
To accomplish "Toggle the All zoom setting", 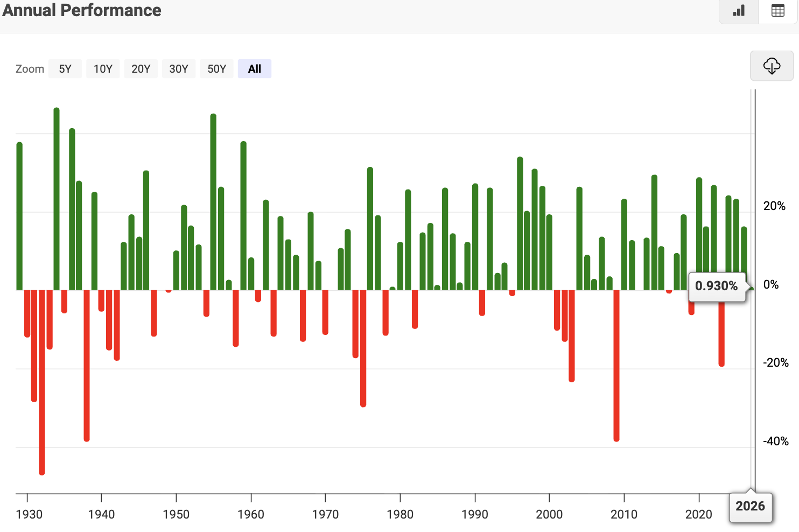I will tap(254, 68).
